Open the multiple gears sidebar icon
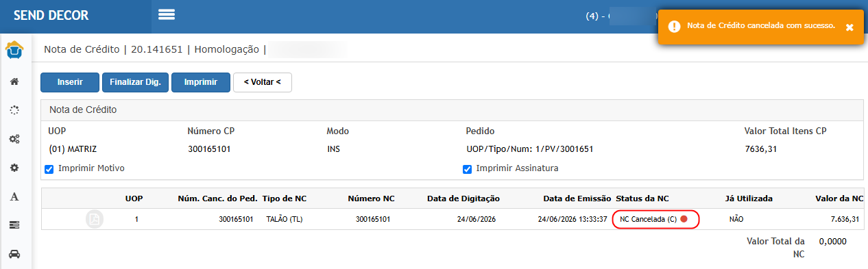The width and height of the screenshot is (868, 269). pos(14,139)
